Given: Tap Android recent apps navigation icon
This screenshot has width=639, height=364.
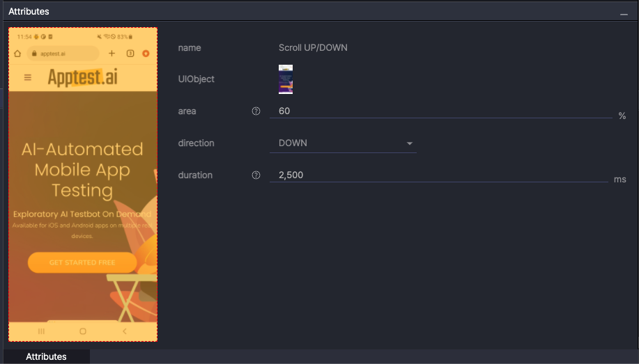Looking at the screenshot, I should point(41,331).
